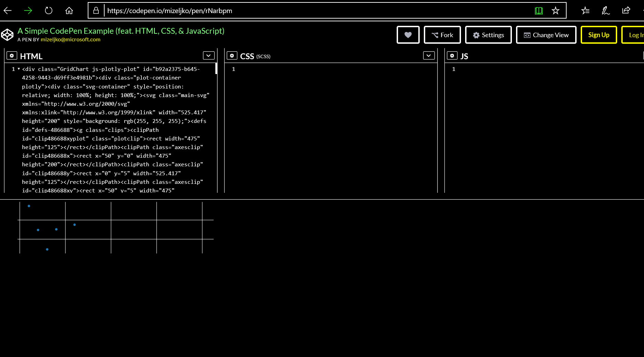Click the CodePen logo
This screenshot has height=357, width=644.
pos(7,35)
